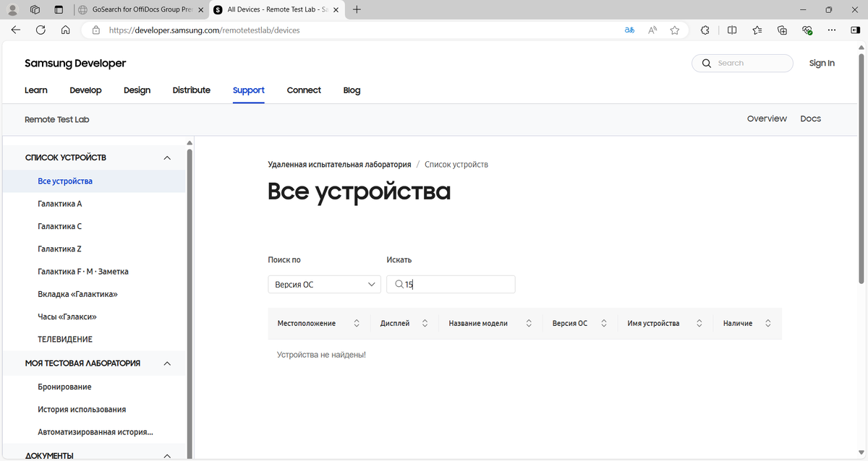868x461 pixels.
Task: Click the Sign In link
Action: [x=822, y=63]
